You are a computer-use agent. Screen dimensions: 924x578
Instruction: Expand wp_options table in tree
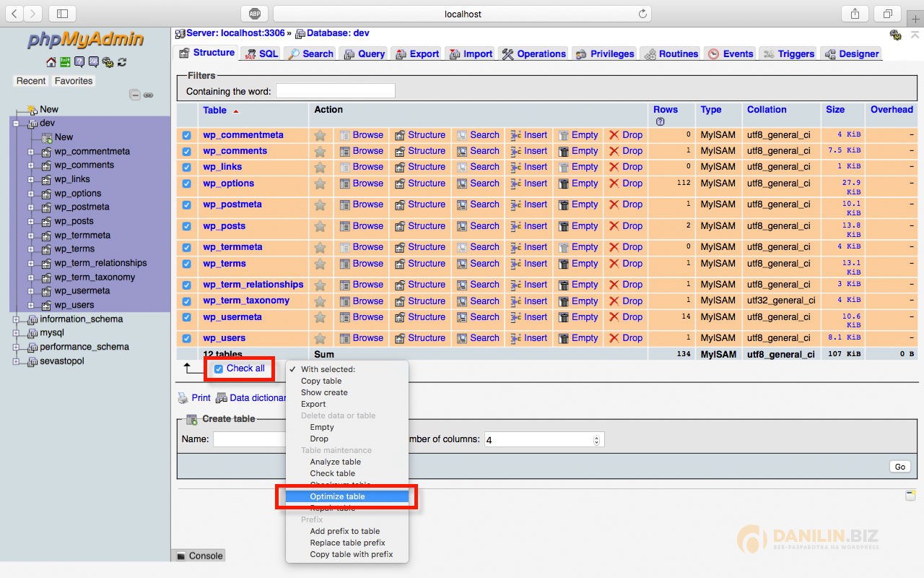[x=31, y=194]
